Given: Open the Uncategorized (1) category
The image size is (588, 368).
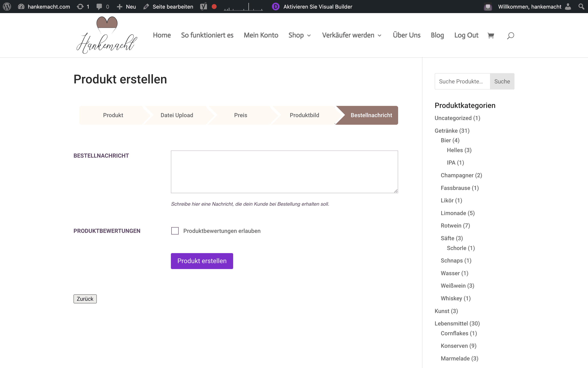Looking at the screenshot, I should tap(457, 118).
